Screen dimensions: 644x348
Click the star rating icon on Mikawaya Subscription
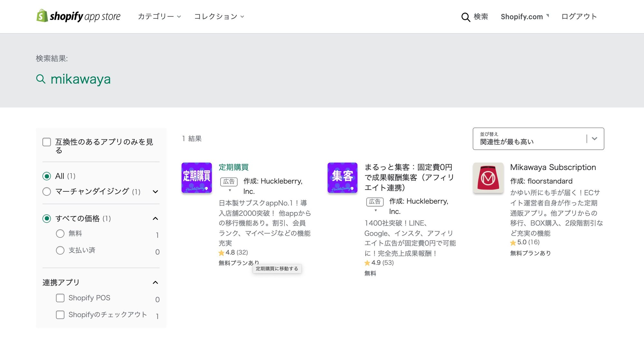(513, 242)
